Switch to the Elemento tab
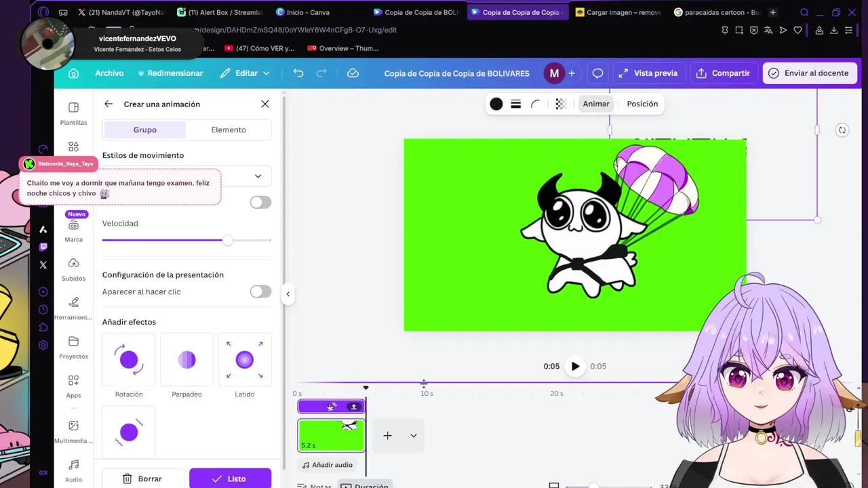 pyautogui.click(x=229, y=129)
